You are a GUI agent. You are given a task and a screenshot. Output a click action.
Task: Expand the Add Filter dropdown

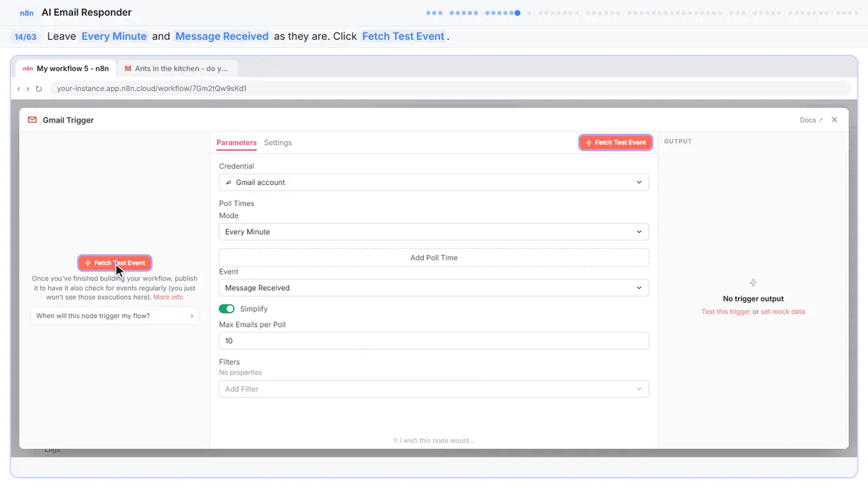(434, 389)
